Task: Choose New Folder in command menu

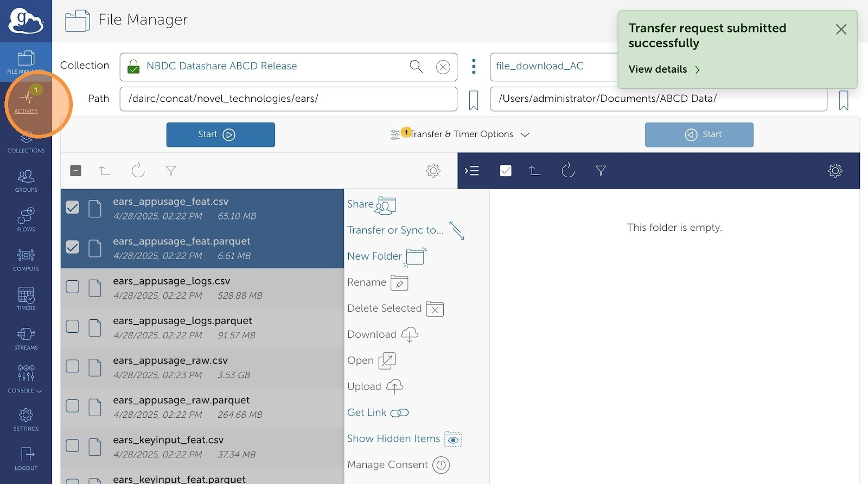Action: pyautogui.click(x=387, y=256)
